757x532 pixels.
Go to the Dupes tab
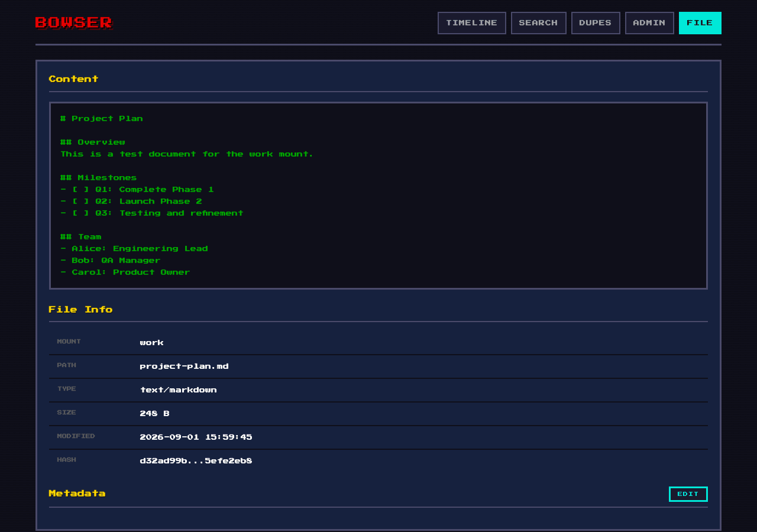[596, 23]
